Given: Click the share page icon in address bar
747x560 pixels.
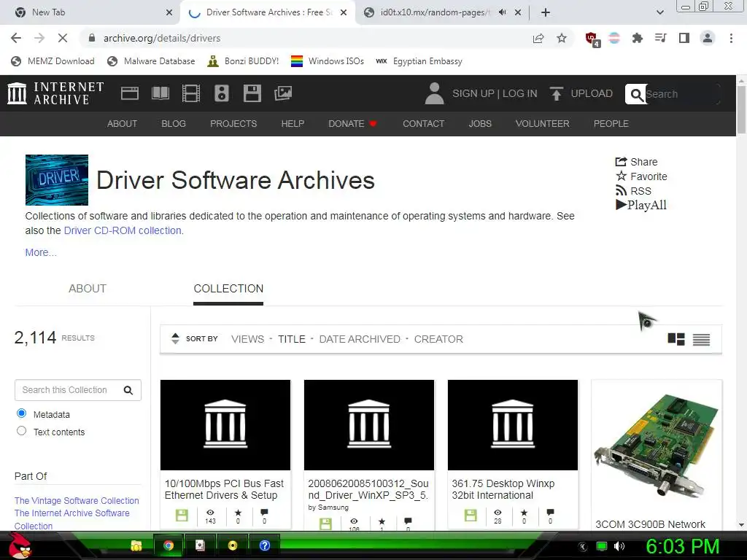Looking at the screenshot, I should click(538, 38).
